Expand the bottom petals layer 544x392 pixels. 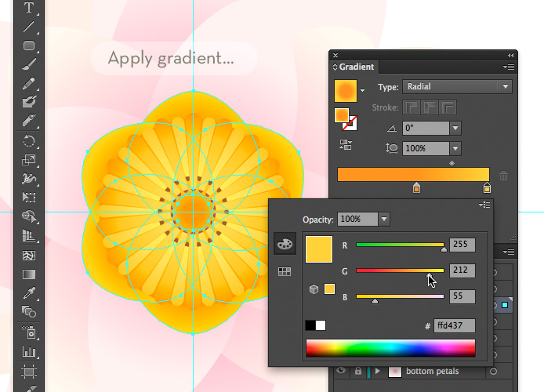pos(378,371)
